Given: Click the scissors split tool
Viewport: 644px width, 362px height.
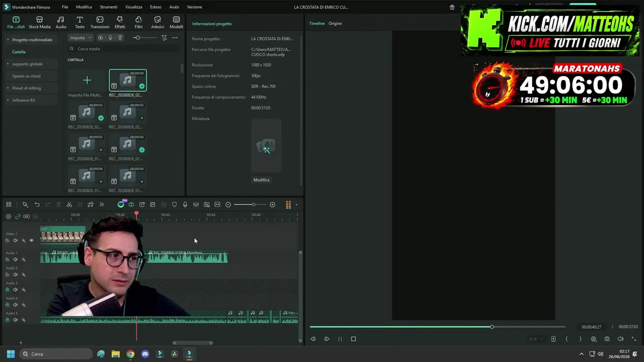Looking at the screenshot, I should click(x=69, y=205).
